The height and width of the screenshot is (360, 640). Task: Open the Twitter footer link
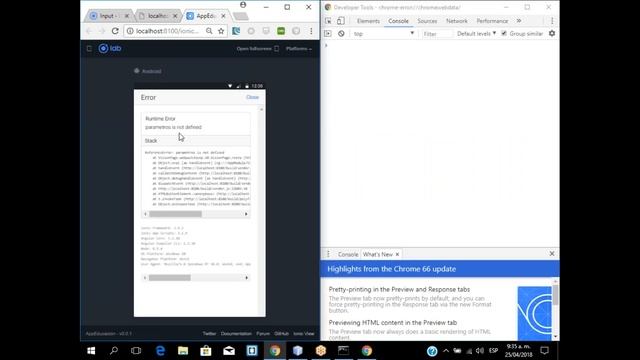tap(209, 333)
